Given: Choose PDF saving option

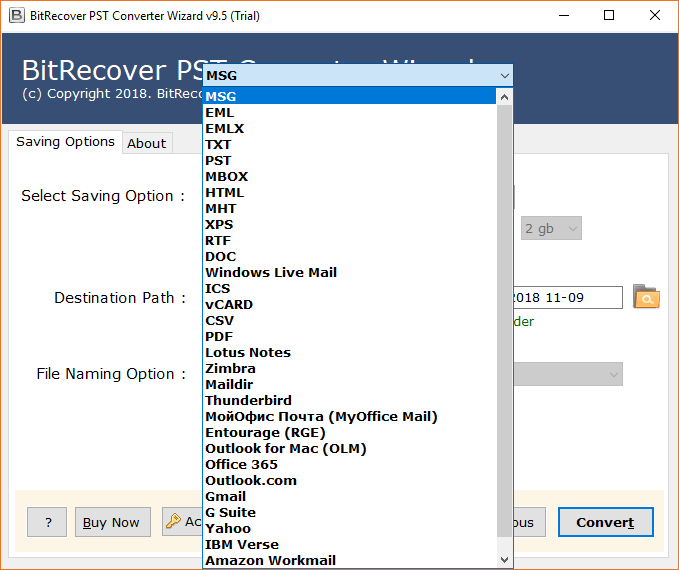Looking at the screenshot, I should click(349, 337).
